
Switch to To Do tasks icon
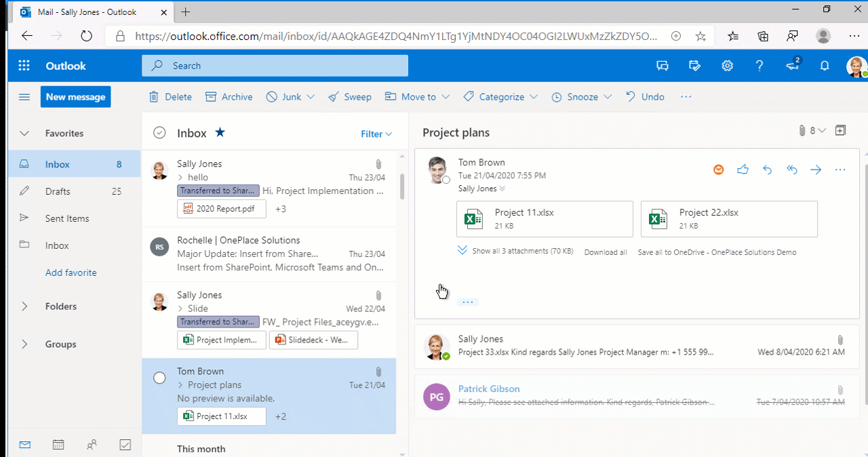pyautogui.click(x=125, y=445)
